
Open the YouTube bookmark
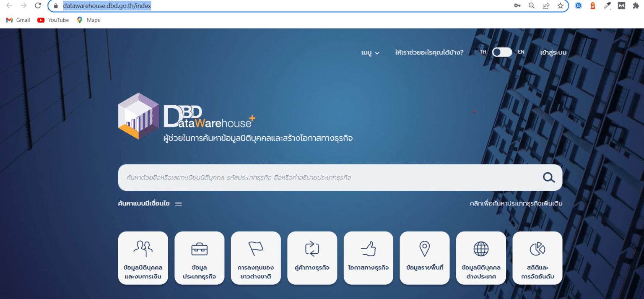[53, 20]
